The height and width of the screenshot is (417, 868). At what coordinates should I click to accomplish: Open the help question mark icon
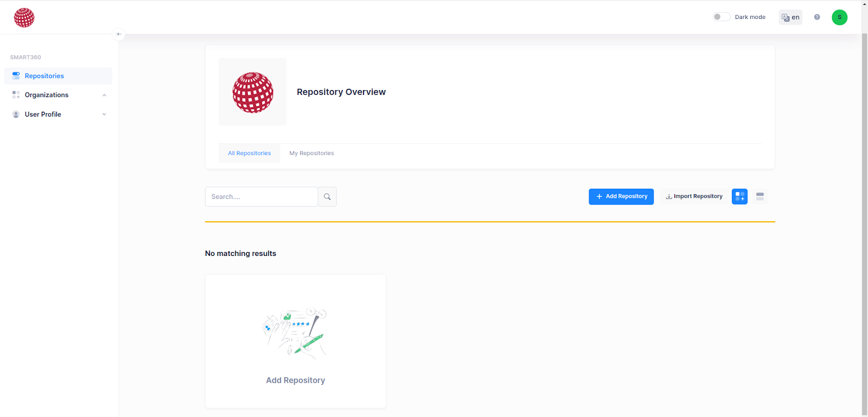coord(817,17)
